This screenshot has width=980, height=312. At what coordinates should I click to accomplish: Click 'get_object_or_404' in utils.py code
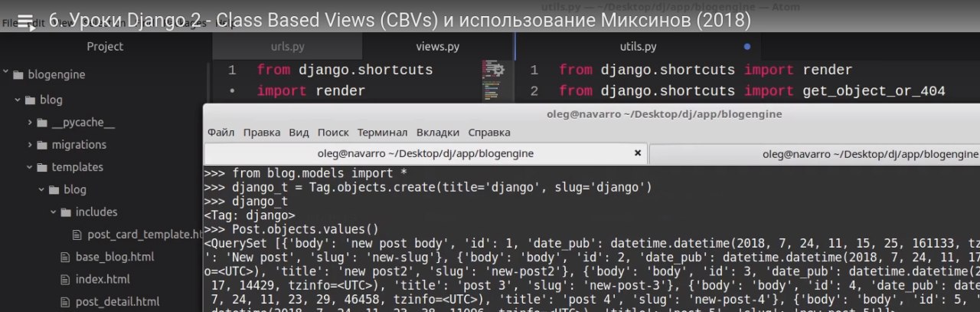point(874,91)
